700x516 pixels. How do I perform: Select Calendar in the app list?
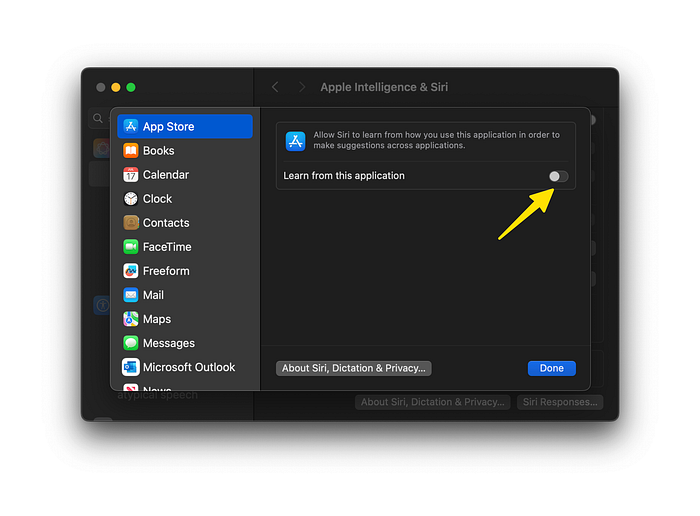[x=185, y=175]
